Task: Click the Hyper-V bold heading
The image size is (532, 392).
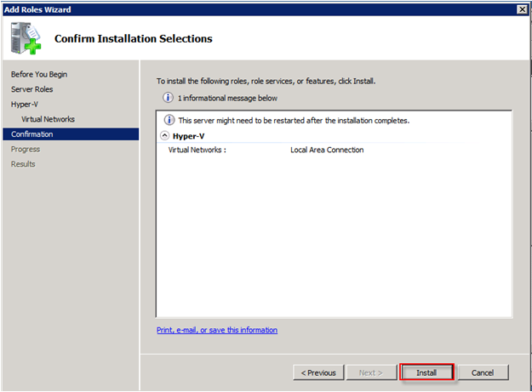Action: tap(188, 136)
